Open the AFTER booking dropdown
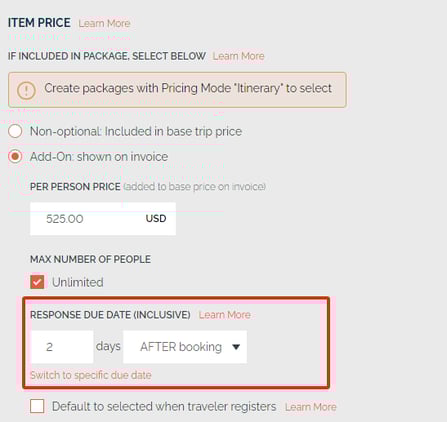 [x=185, y=347]
